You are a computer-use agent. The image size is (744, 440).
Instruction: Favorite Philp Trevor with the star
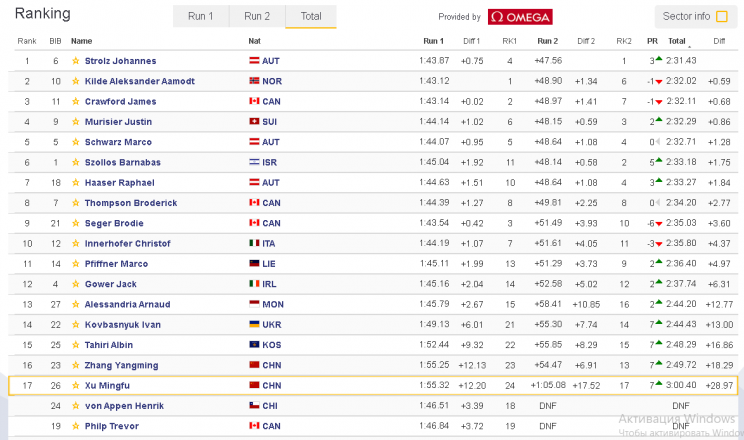(75, 426)
